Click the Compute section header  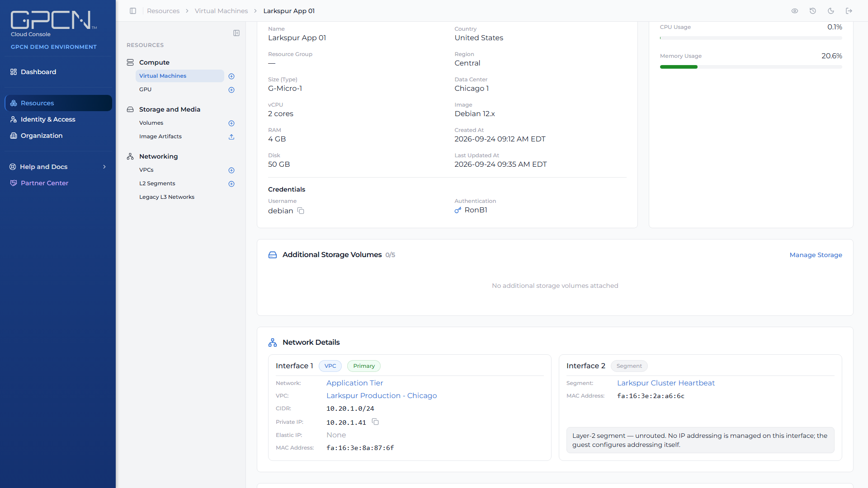tap(154, 62)
